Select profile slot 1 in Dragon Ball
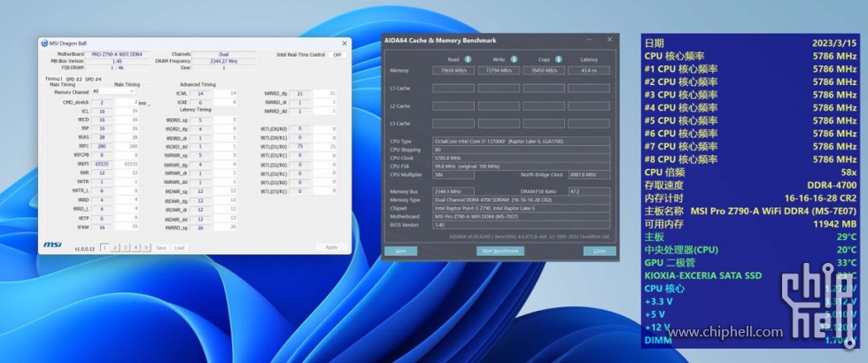The width and height of the screenshot is (868, 363). [x=105, y=247]
